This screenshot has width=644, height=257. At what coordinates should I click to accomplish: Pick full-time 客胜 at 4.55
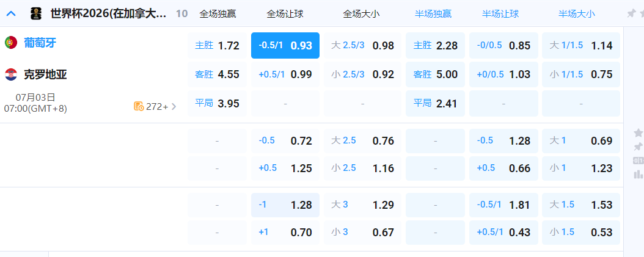point(218,74)
